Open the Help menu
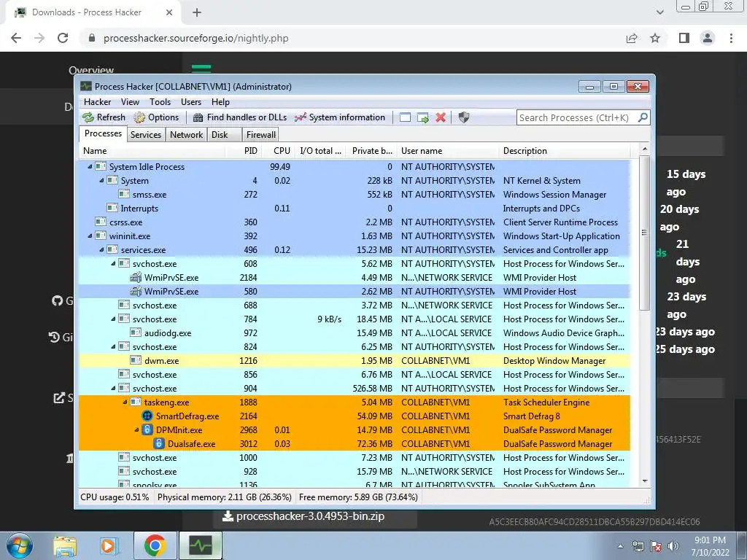Screen dimensions: 747x560 point(220,102)
